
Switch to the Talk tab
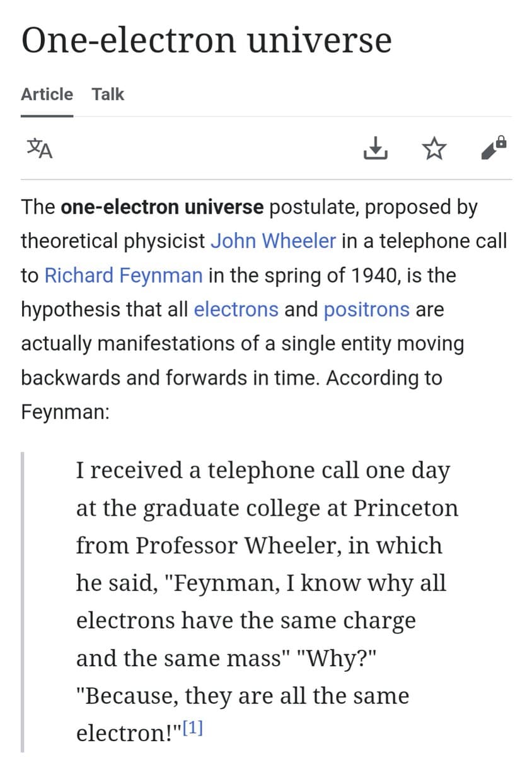(108, 95)
